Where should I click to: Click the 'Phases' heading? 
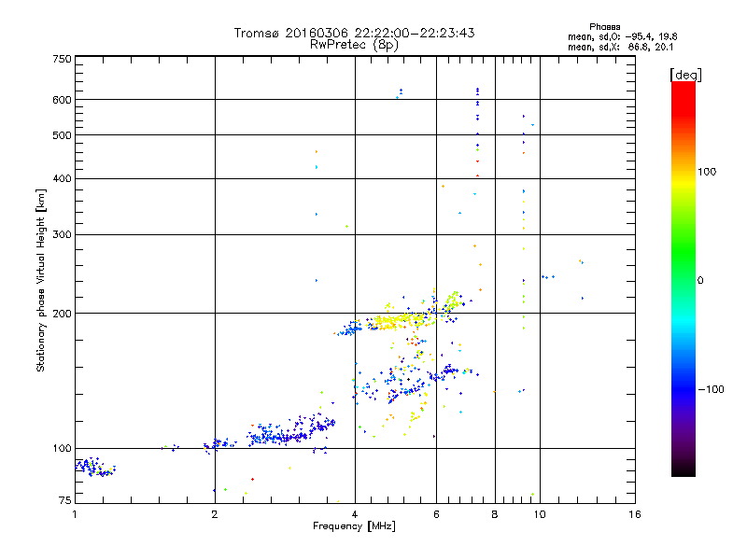tap(604, 27)
